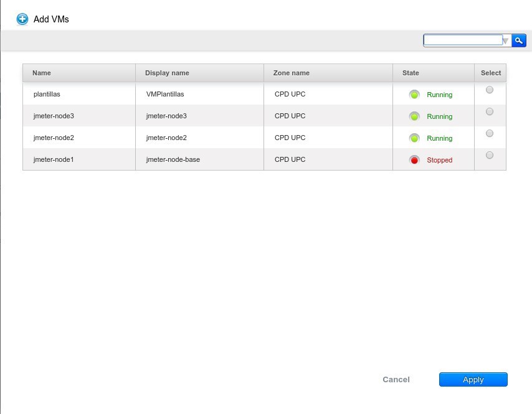
Task: Click the green status icon for jmeter-node2
Action: (x=414, y=138)
